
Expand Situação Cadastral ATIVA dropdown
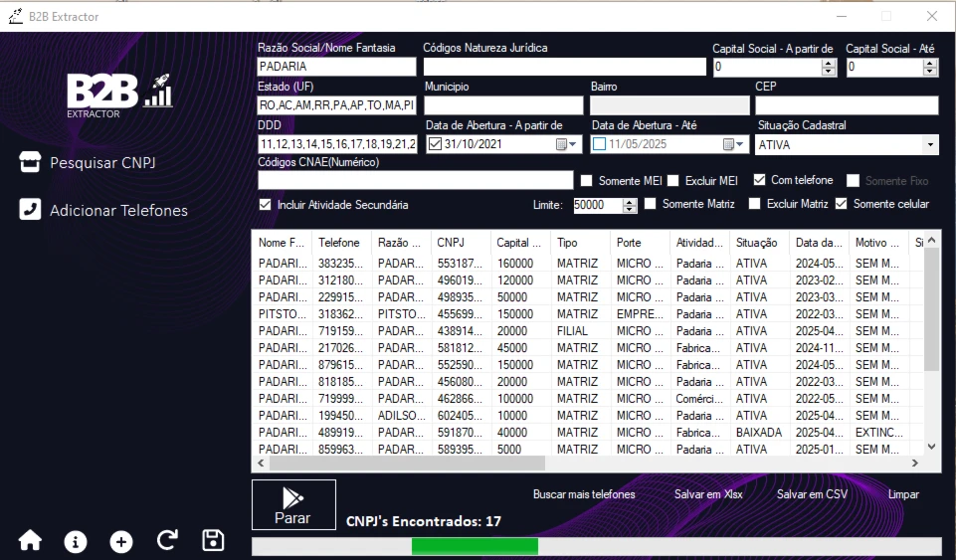coord(930,145)
